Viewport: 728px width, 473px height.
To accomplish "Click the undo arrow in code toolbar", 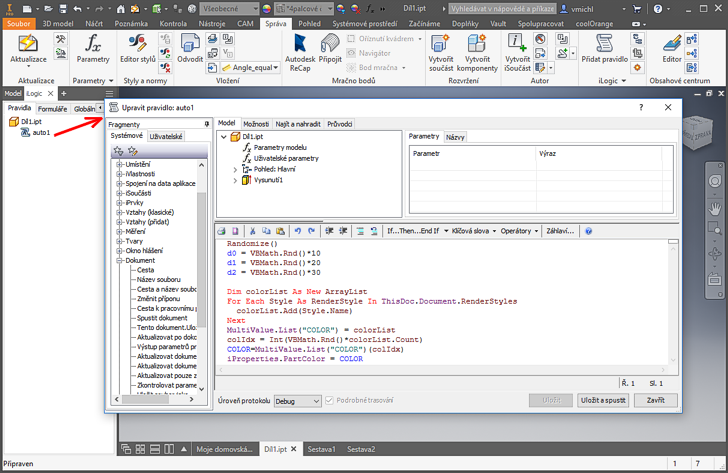I will coord(297,231).
